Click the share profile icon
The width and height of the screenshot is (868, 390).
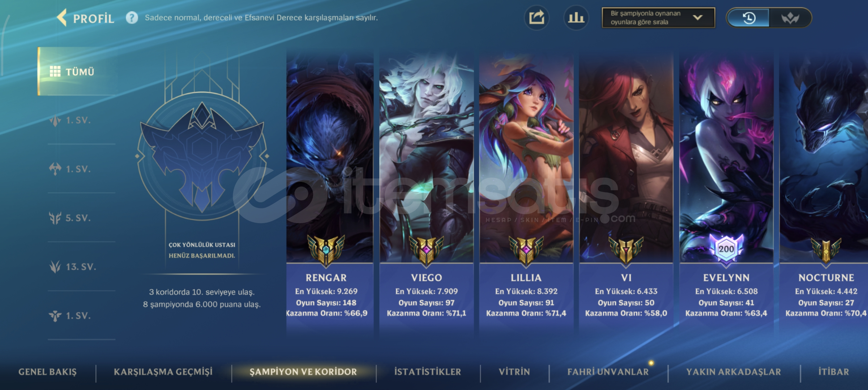tap(537, 18)
